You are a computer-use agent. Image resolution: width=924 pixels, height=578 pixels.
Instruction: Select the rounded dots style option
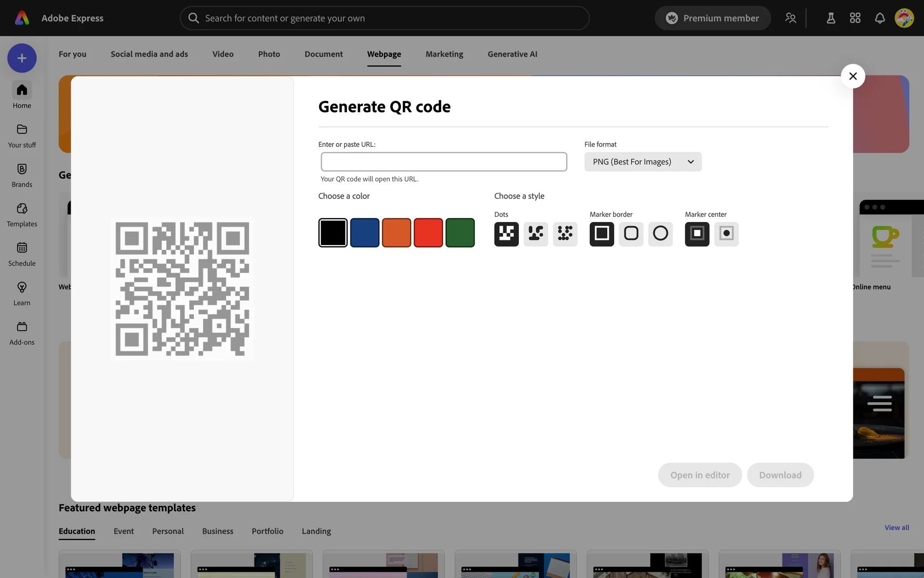536,234
